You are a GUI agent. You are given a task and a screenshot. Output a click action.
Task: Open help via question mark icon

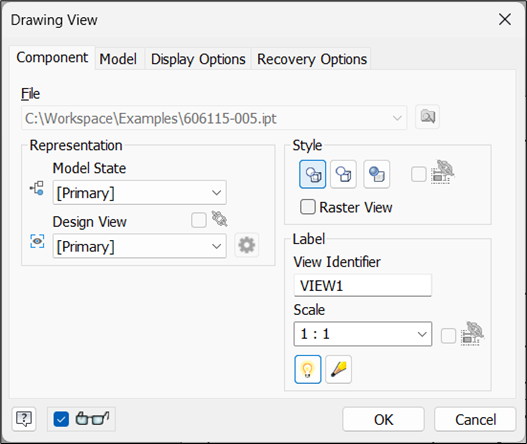click(x=24, y=419)
